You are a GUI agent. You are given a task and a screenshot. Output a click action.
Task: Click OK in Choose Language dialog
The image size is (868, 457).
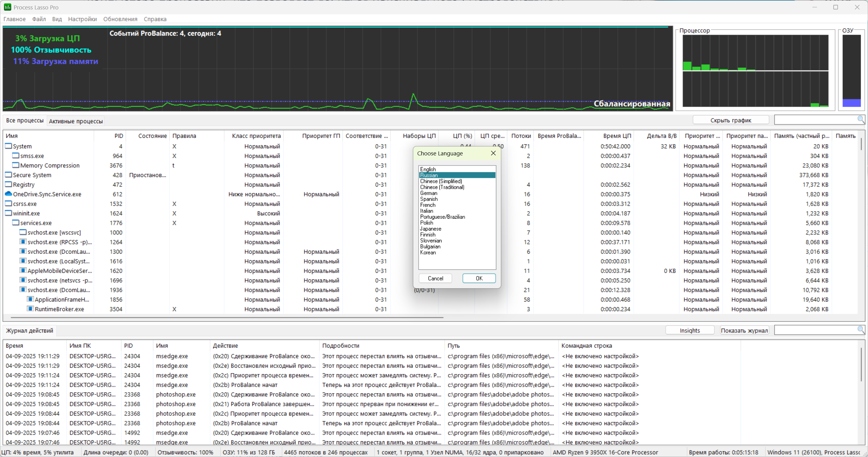[x=478, y=278]
